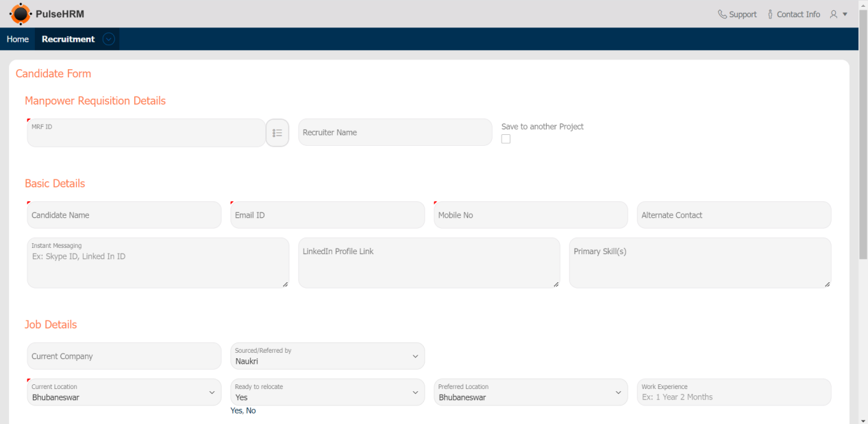Screen dimensions: 868x424
Task: Expand the Ready to relocate dropdown
Action: coord(327,392)
